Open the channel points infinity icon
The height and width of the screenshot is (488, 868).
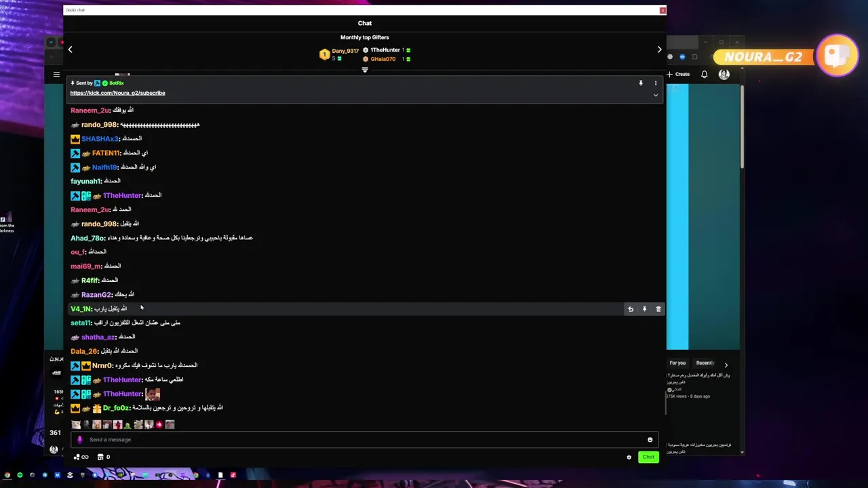(x=81, y=457)
